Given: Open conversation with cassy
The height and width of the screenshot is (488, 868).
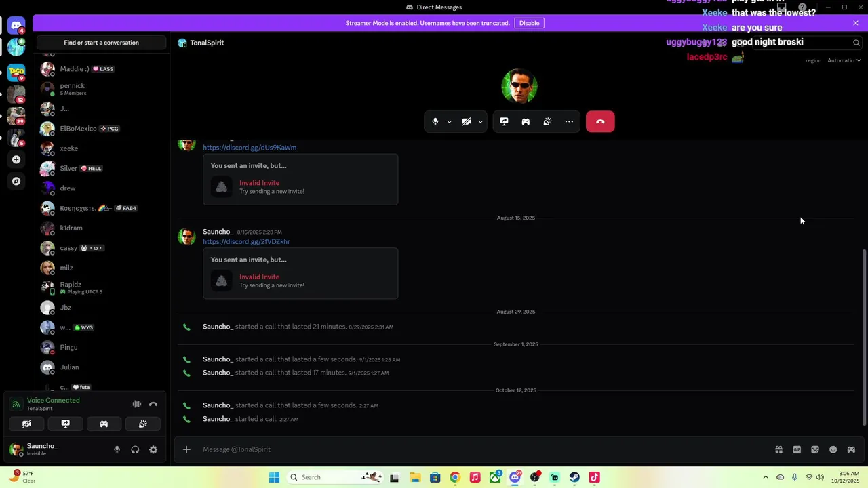Looking at the screenshot, I should [x=102, y=248].
